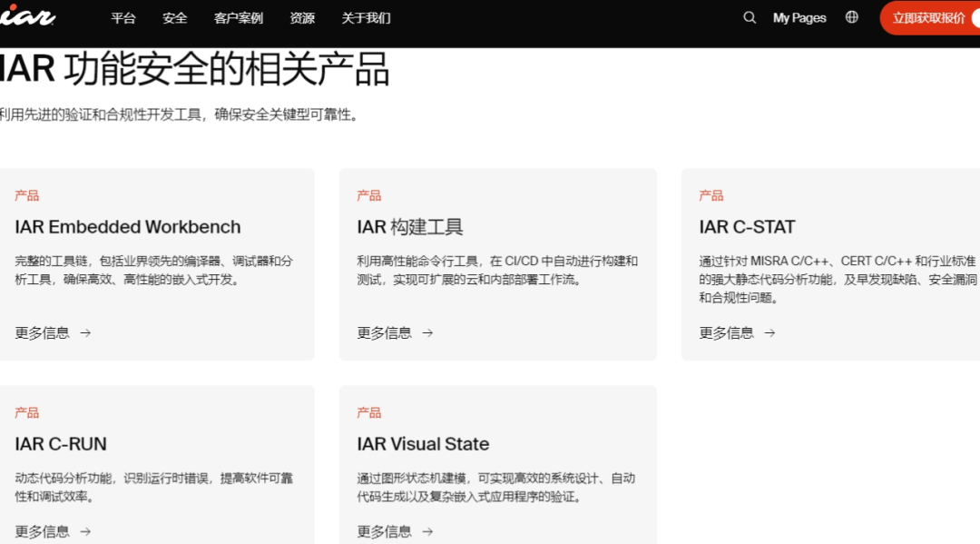Open the search magnifier icon
This screenshot has width=980, height=544.
point(750,17)
